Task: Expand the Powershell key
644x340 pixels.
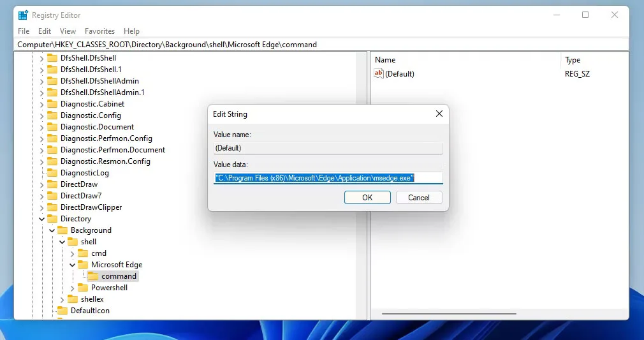Action: pyautogui.click(x=72, y=288)
